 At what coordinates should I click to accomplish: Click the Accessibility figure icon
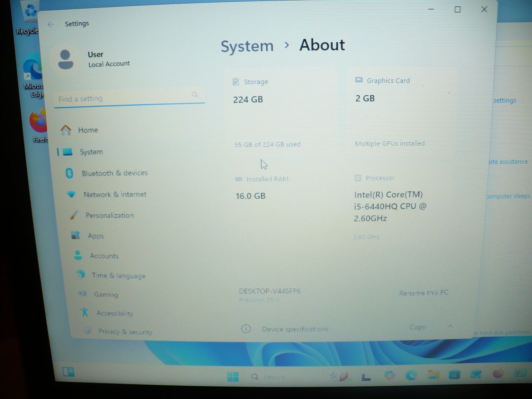click(x=84, y=312)
